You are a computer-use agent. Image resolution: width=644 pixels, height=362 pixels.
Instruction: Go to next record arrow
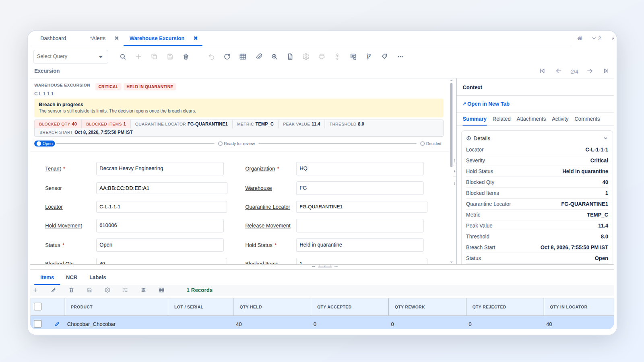590,71
